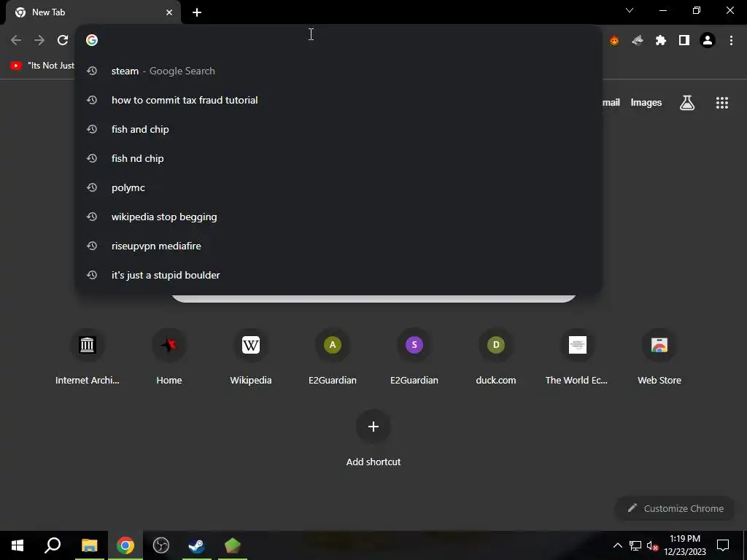Open the gray shark-fin extension icon
The height and width of the screenshot is (560, 747).
(x=638, y=41)
